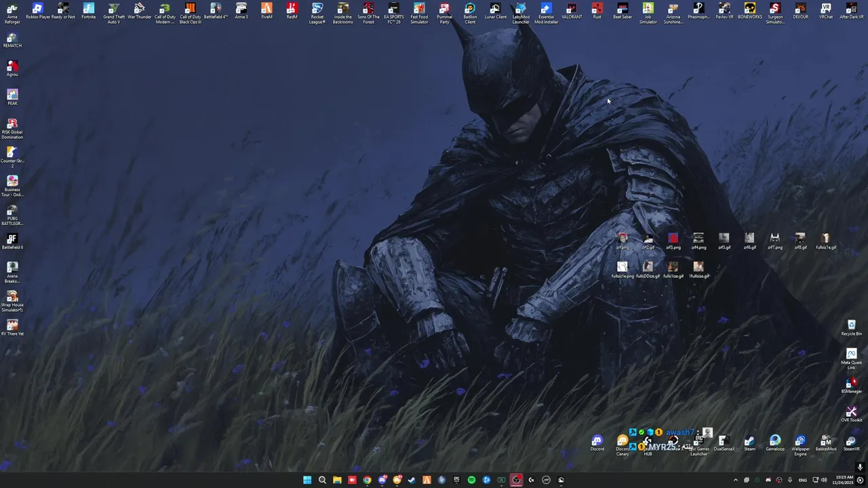This screenshot has width=868, height=488.
Task: Open the Windows Start menu
Action: (x=307, y=480)
